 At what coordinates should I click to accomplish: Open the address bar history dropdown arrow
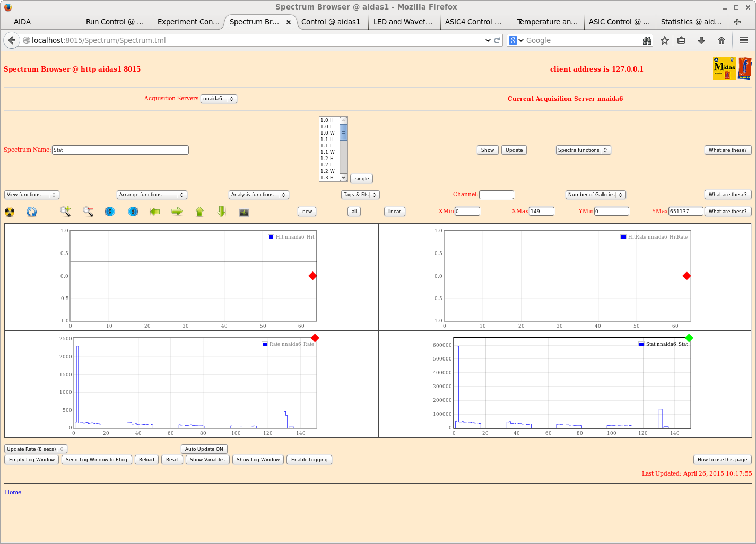488,40
